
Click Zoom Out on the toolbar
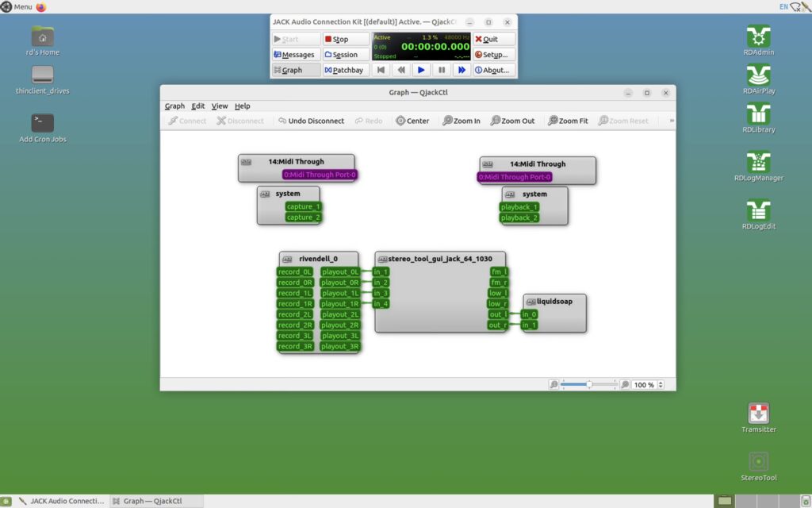pyautogui.click(x=513, y=121)
